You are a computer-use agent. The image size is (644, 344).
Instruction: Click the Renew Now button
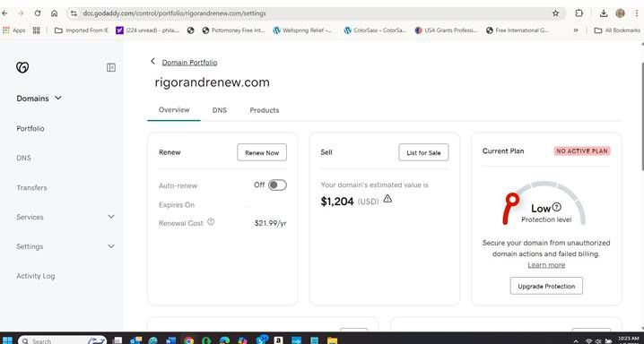coord(262,152)
